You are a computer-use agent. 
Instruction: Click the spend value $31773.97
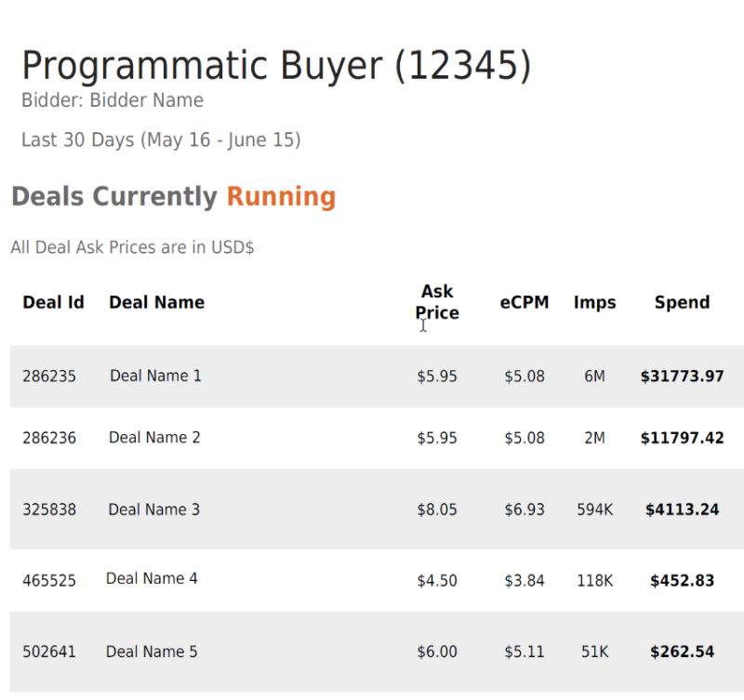pyautogui.click(x=682, y=376)
